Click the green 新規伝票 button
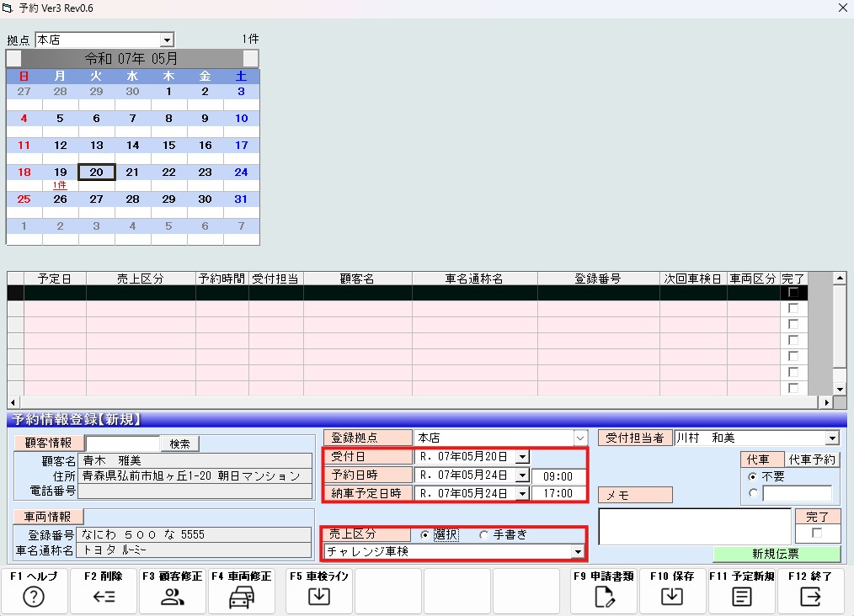Image resolution: width=854 pixels, height=616 pixels. coord(776,554)
